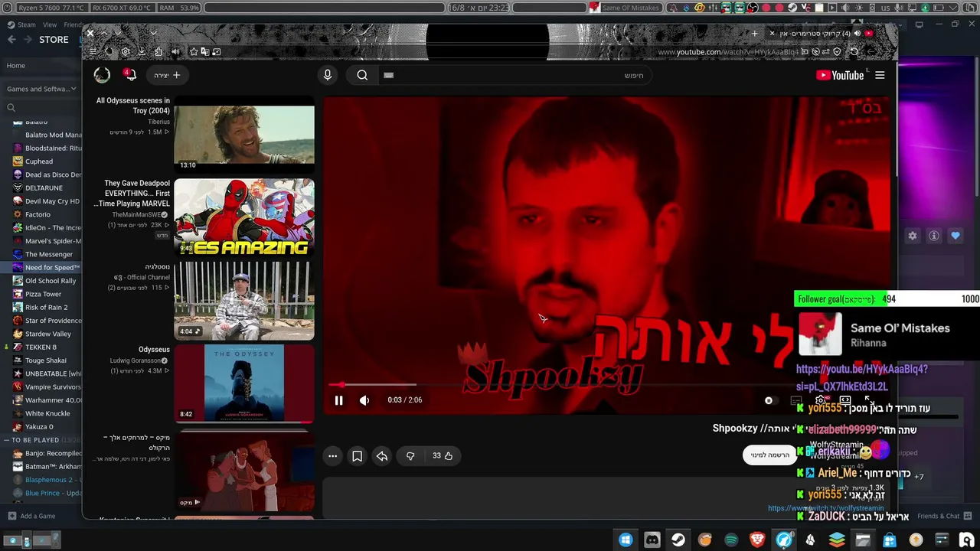This screenshot has width=980, height=551.
Task: Select Stardew Valley in Steam library
Action: click(x=47, y=334)
